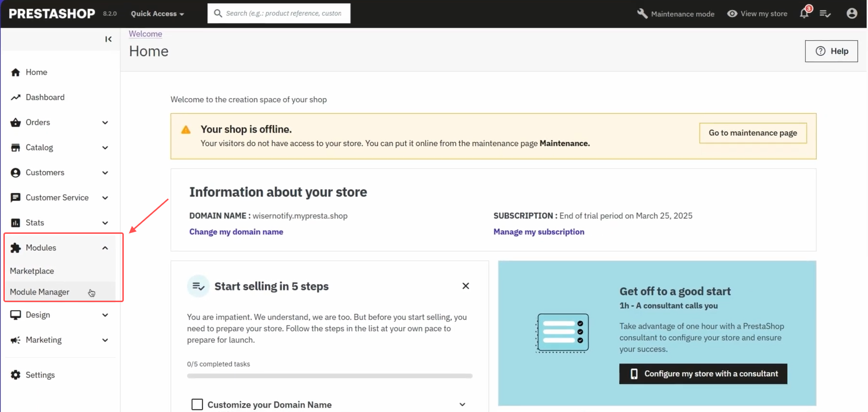Expand the Marketing menu chevron
This screenshot has width=868, height=412.
pos(105,340)
